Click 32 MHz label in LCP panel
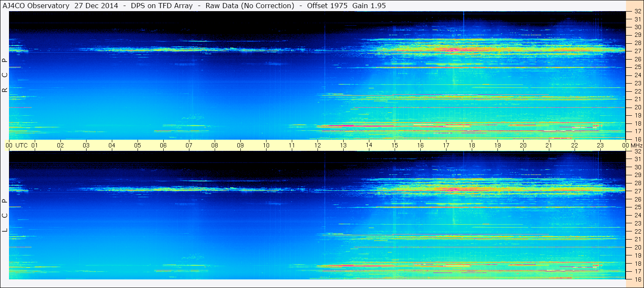 coord(638,151)
